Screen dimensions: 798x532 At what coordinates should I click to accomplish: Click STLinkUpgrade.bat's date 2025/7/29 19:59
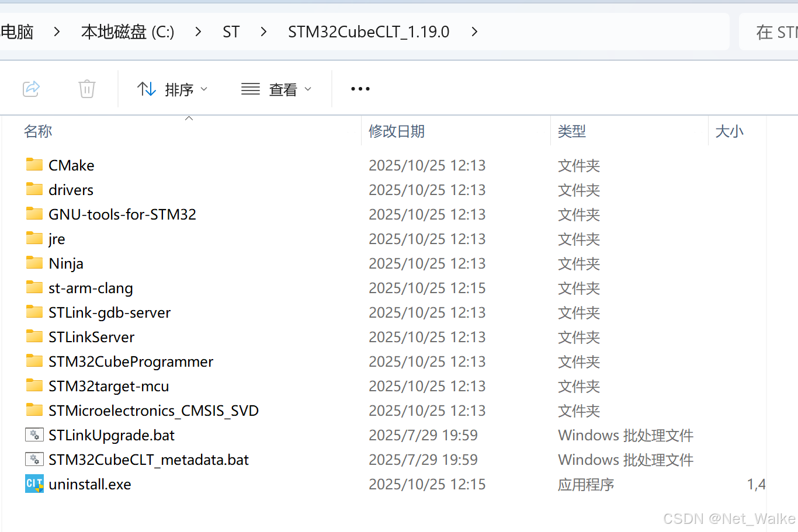423,435
